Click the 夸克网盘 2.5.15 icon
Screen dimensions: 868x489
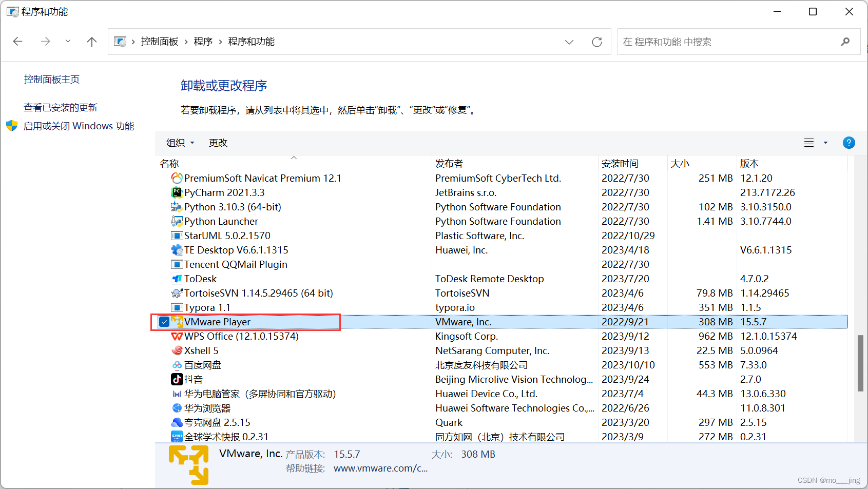point(177,422)
